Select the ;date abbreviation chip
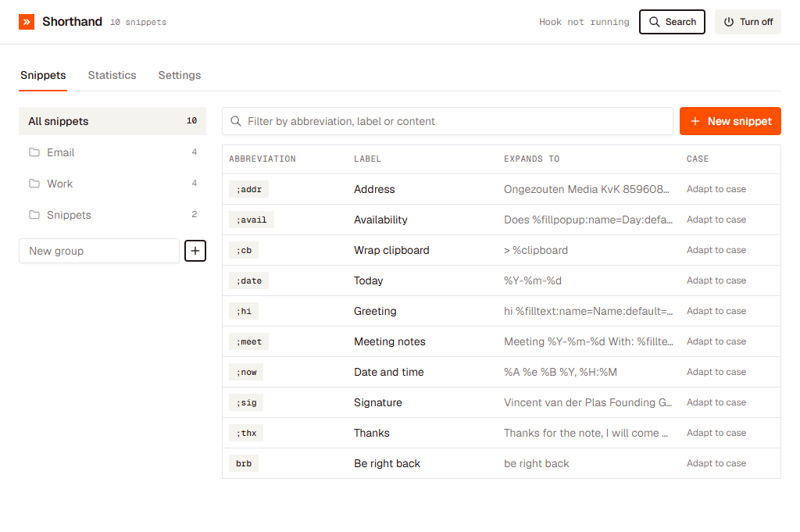The image size is (800, 532). click(249, 281)
